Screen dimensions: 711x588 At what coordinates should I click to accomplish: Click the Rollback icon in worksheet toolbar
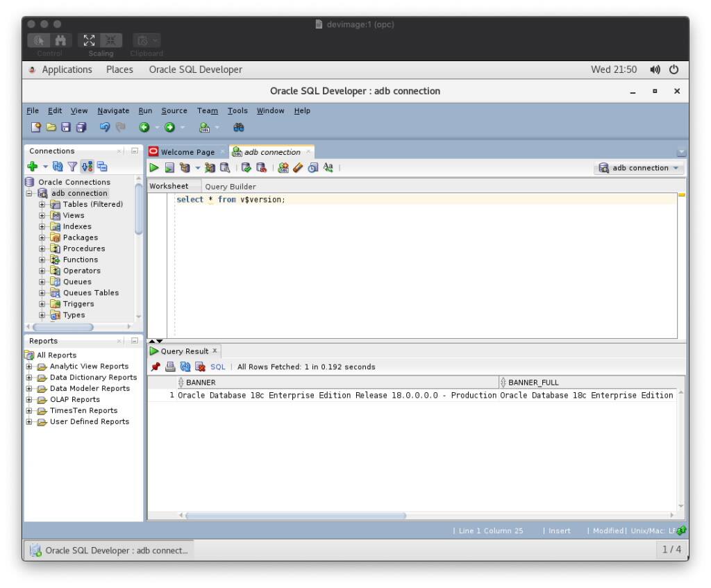[262, 168]
